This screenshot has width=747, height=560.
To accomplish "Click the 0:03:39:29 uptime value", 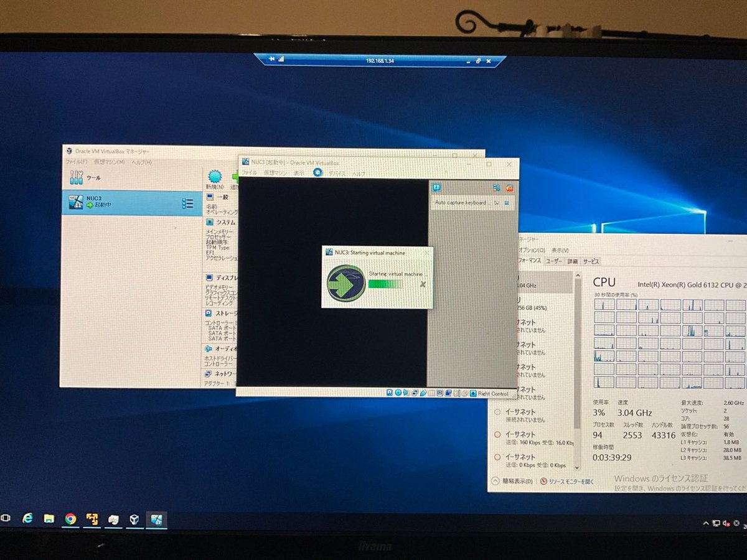I will pyautogui.click(x=612, y=457).
